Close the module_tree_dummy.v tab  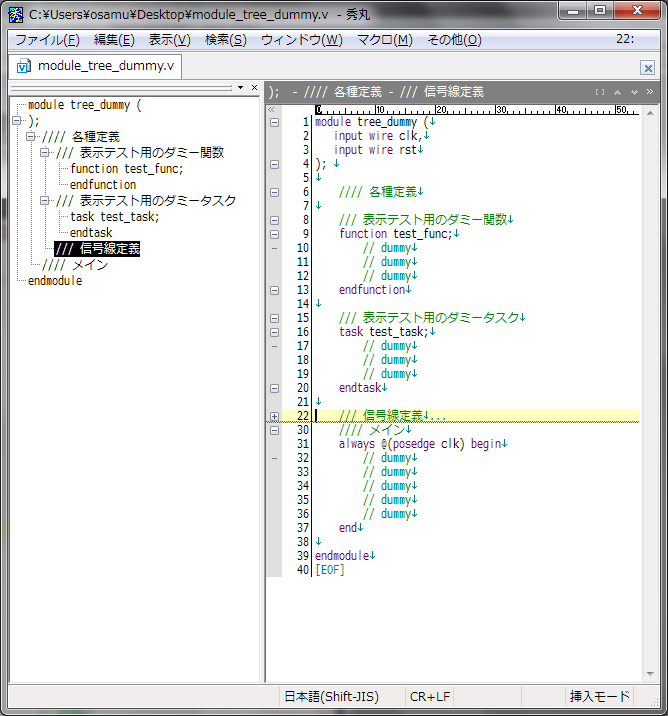[x=648, y=68]
